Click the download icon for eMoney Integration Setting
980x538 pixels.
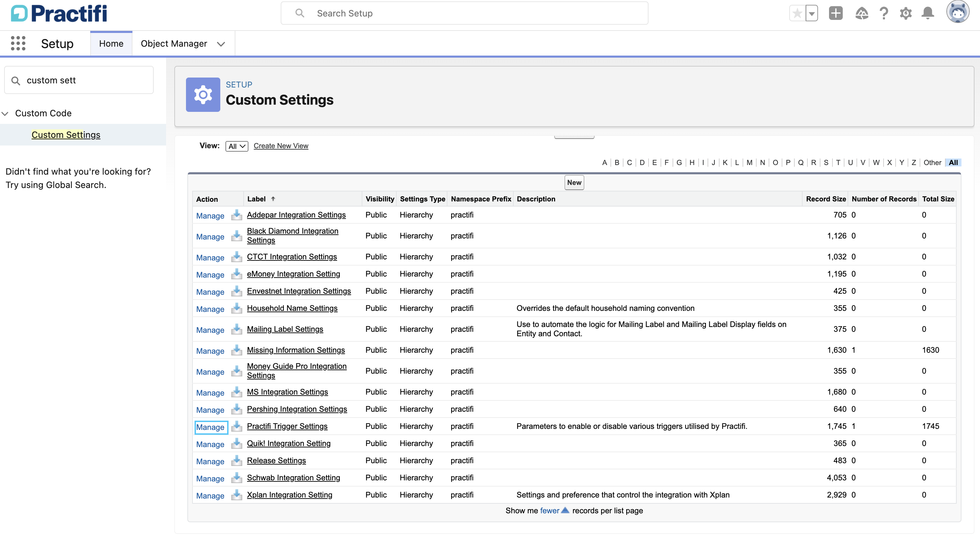click(x=237, y=274)
